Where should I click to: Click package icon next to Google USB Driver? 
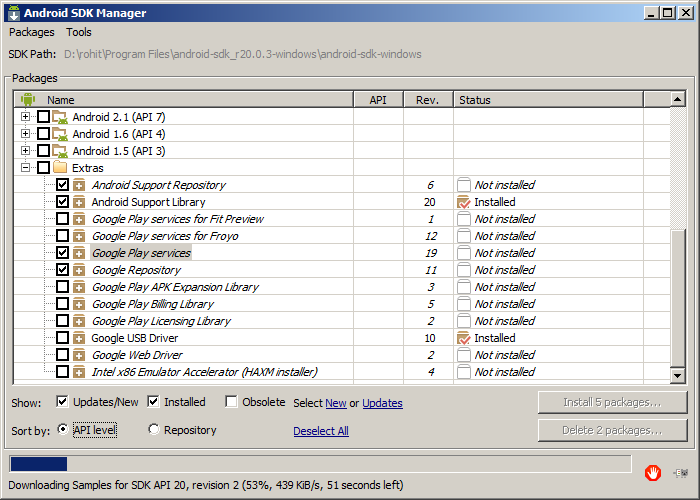(79, 338)
